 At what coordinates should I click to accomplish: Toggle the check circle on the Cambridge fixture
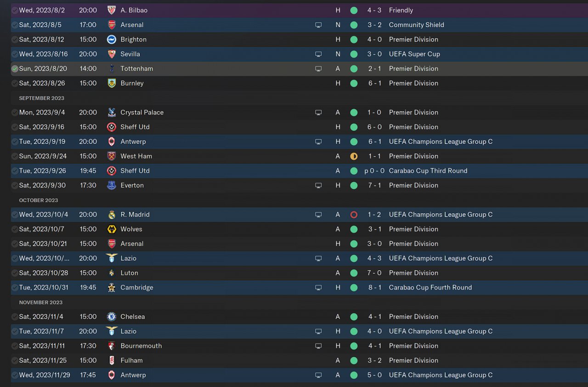point(15,288)
